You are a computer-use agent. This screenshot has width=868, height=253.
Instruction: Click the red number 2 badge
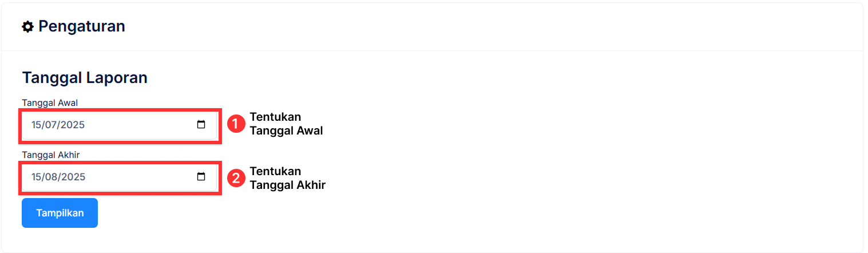236,178
